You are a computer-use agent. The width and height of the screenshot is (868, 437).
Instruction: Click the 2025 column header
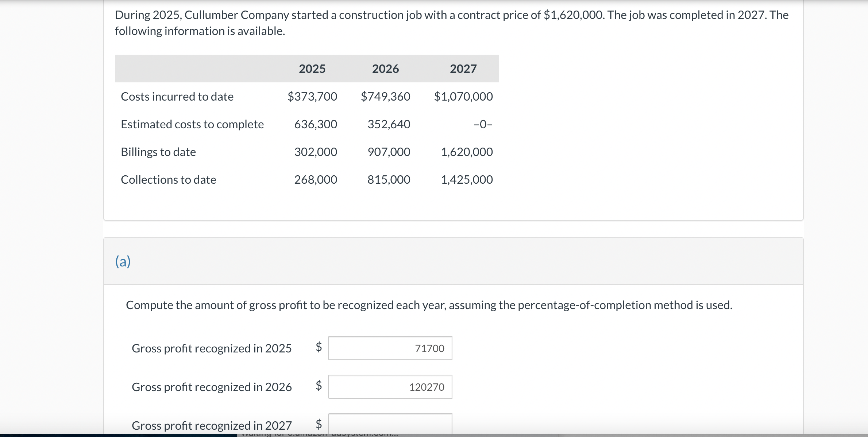coord(312,69)
